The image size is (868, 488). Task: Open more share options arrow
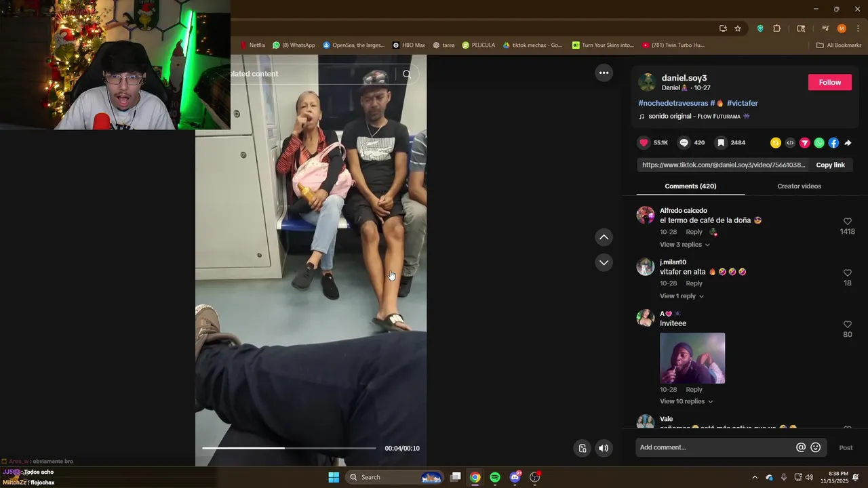click(848, 142)
